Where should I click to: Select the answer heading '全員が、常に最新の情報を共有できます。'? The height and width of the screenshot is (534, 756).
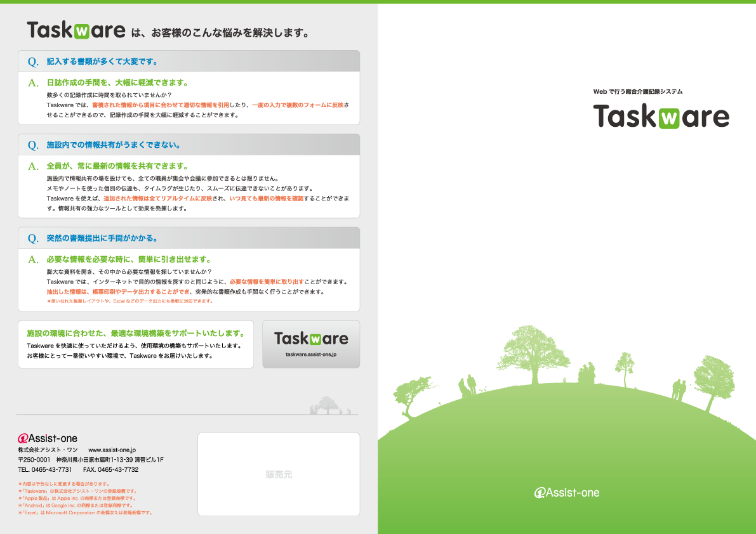click(117, 166)
